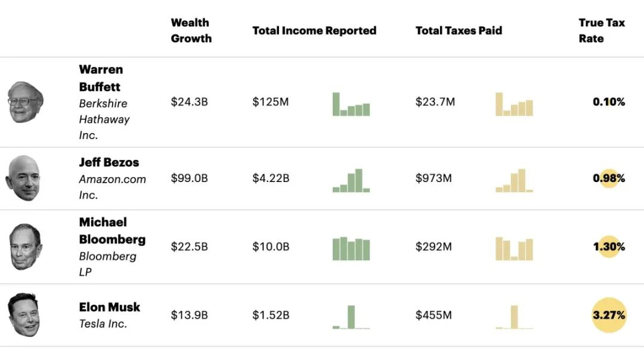
Task: Click the True Tax Rate header
Action: (601, 30)
